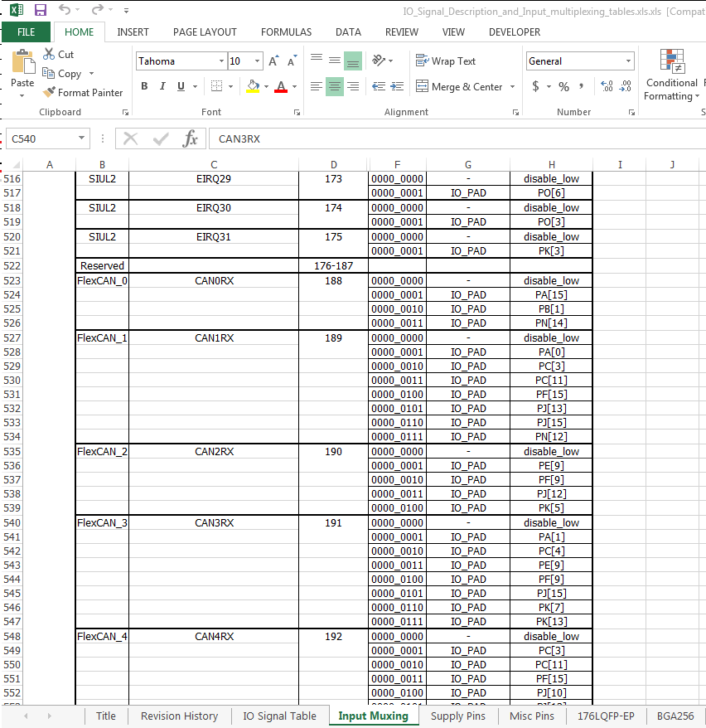Toggle Italic formatting

(x=162, y=86)
